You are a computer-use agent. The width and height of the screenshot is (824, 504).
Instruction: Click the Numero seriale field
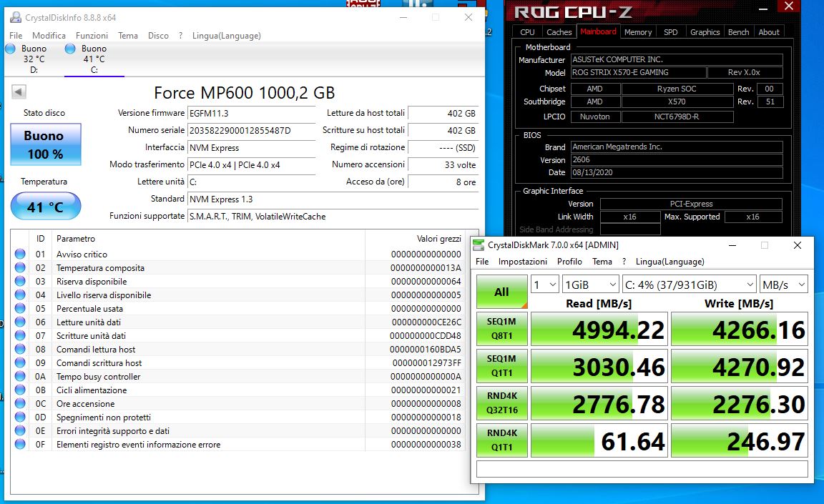pyautogui.click(x=252, y=130)
